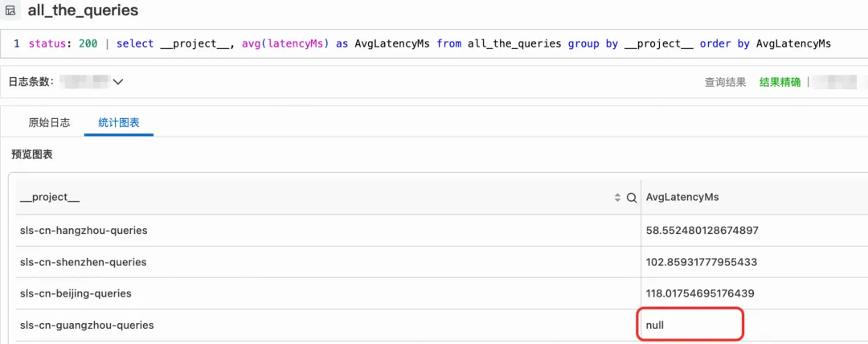Select the 统计图表 tab
The width and height of the screenshot is (868, 344).
point(118,122)
